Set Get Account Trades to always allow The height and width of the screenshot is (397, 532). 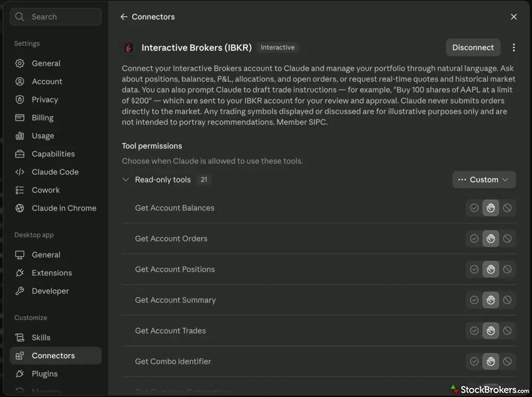474,331
